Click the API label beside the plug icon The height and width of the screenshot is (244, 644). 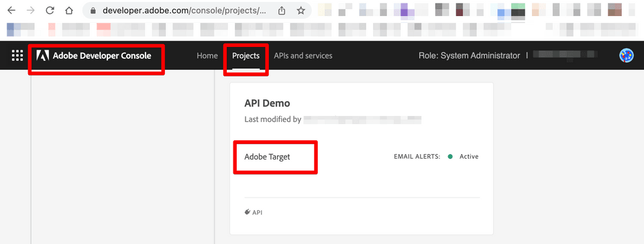pyautogui.click(x=257, y=212)
